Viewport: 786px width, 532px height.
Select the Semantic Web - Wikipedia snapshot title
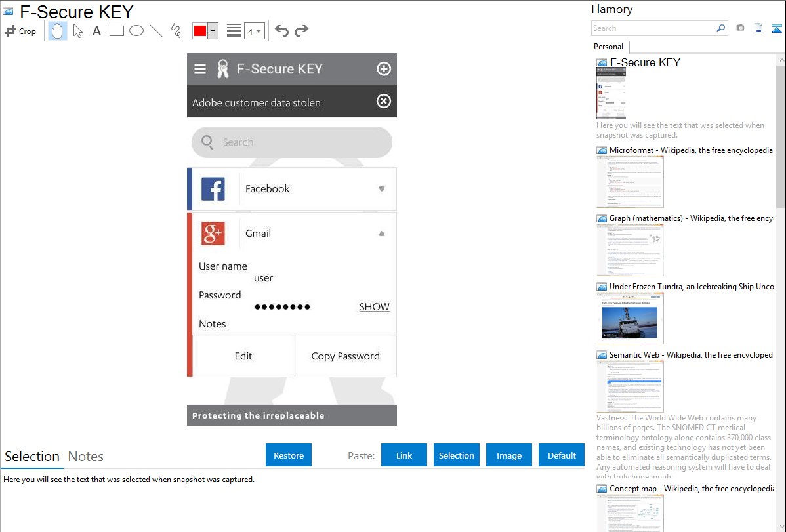[x=692, y=355]
